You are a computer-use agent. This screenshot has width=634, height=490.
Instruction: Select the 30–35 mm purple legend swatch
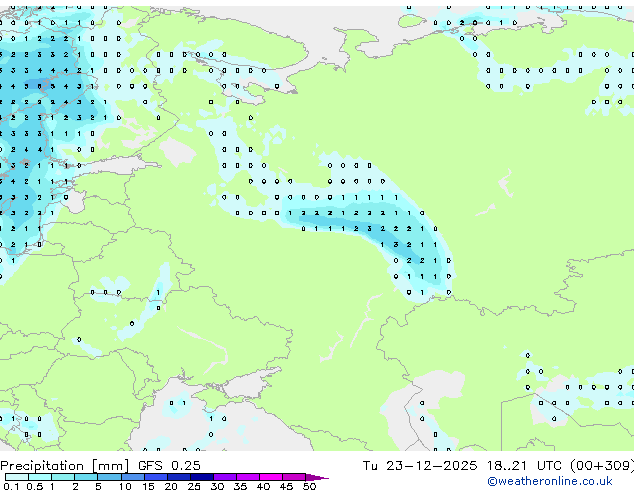(225, 477)
